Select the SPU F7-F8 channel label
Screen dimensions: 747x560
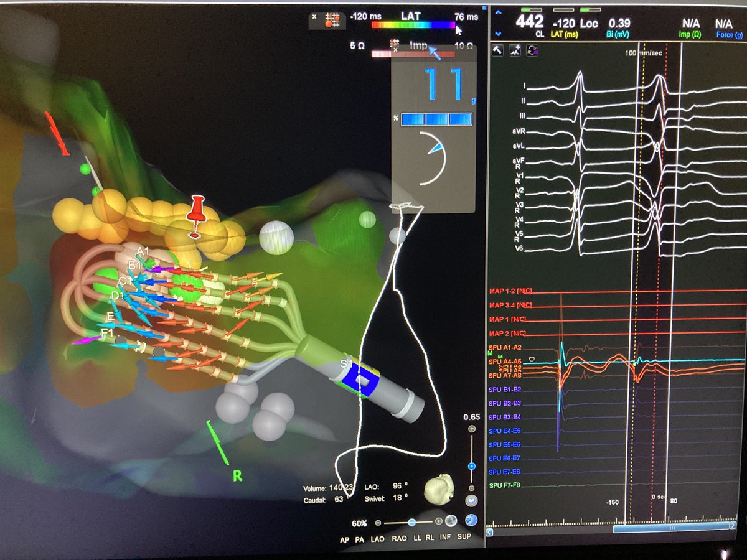(x=505, y=485)
